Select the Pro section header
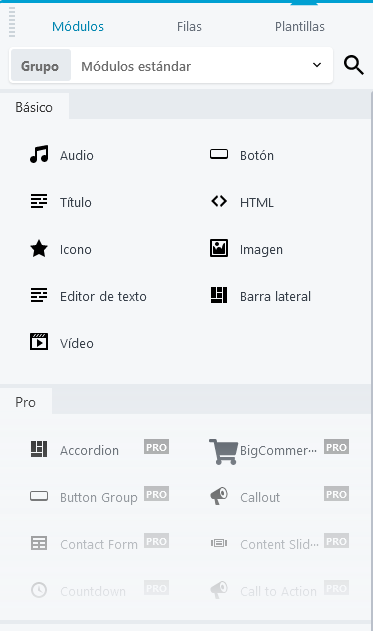 [x=25, y=402]
